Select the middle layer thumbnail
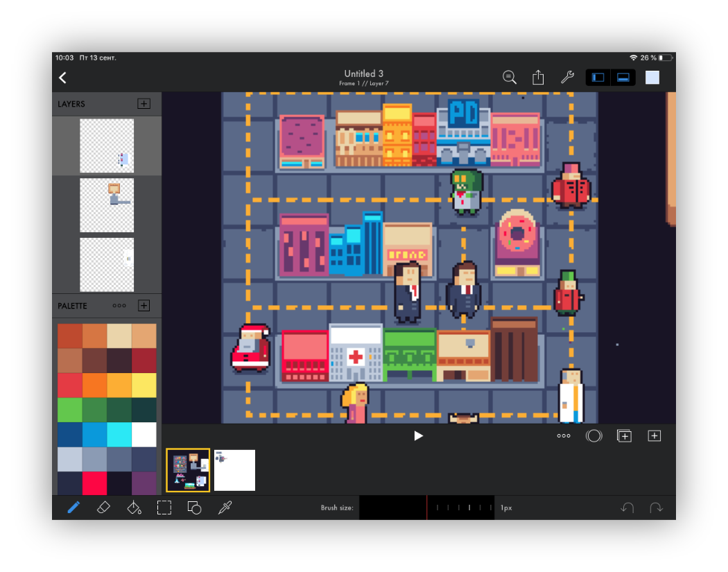This screenshot has width=728, height=572. tap(107, 205)
